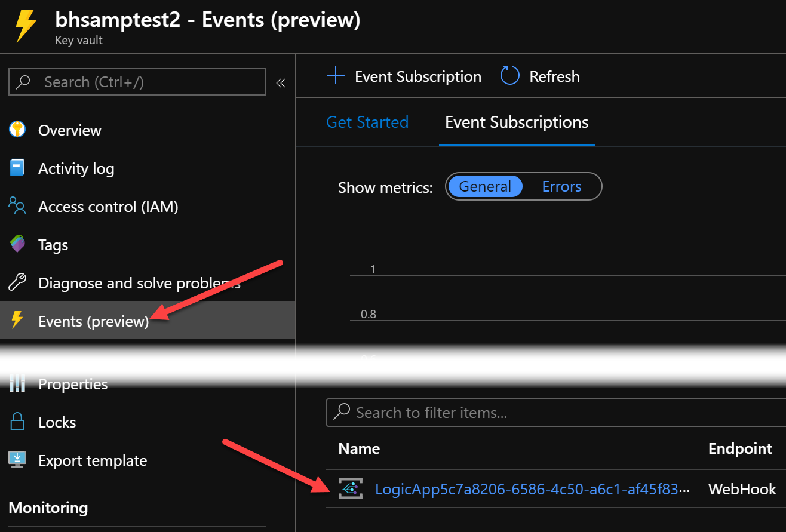Focus the Search to filter items field
Screen dimensions: 786x532
tap(556, 413)
